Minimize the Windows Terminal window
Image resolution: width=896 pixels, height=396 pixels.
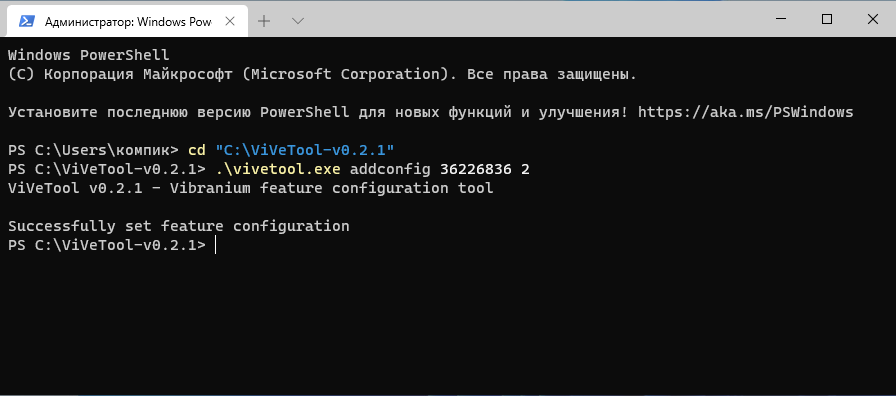click(781, 19)
